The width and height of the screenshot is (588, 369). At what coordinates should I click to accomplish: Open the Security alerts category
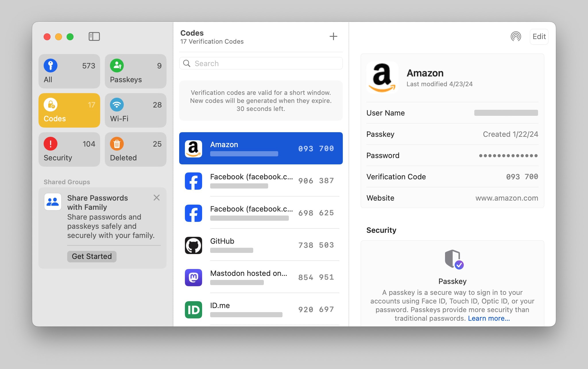[69, 149]
